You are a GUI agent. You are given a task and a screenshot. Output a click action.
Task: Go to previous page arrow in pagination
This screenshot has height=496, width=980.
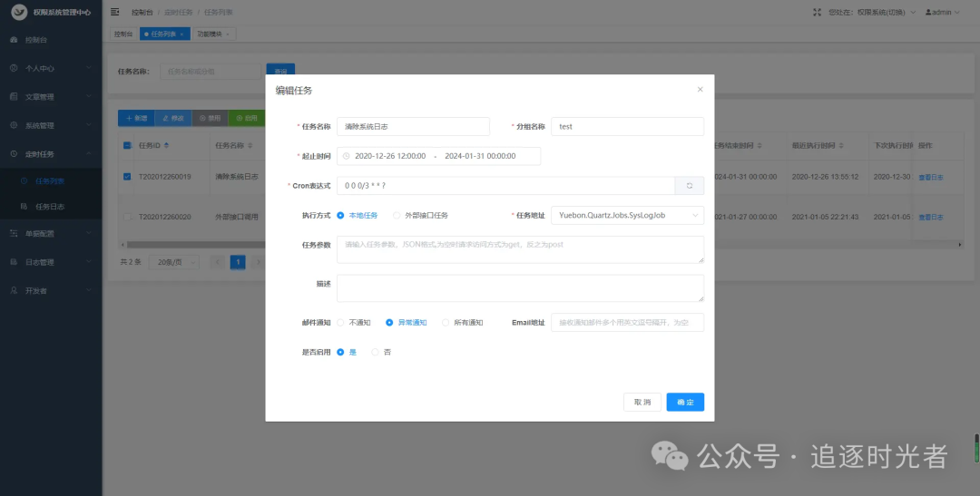(217, 262)
